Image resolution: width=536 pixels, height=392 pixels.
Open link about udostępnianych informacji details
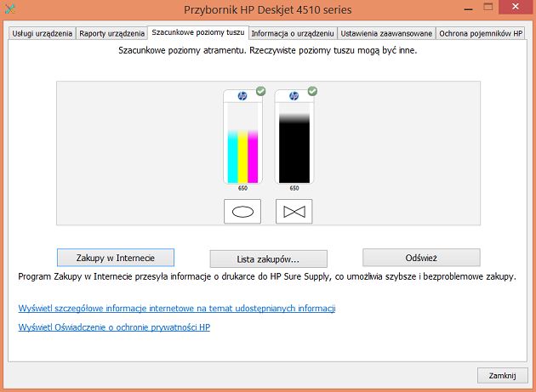click(177, 309)
